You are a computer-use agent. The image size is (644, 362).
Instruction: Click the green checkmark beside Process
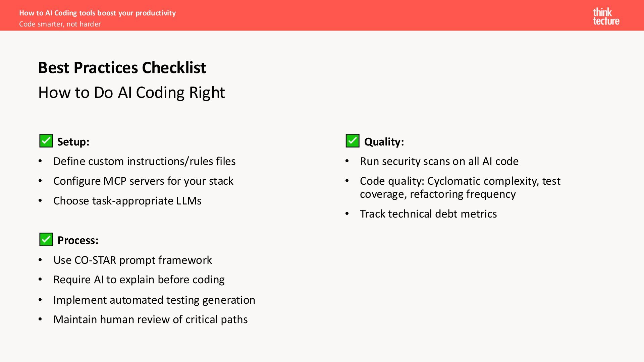(46, 239)
